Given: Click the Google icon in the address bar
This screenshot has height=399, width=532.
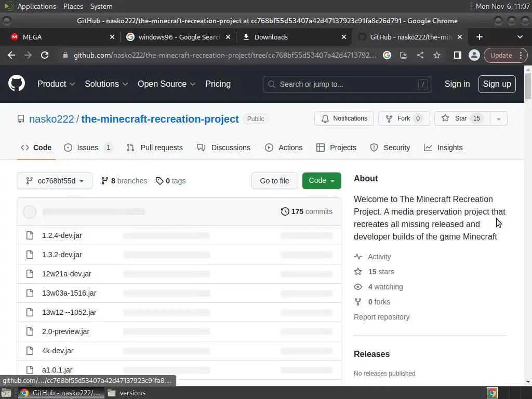Looking at the screenshot, I should [x=387, y=55].
